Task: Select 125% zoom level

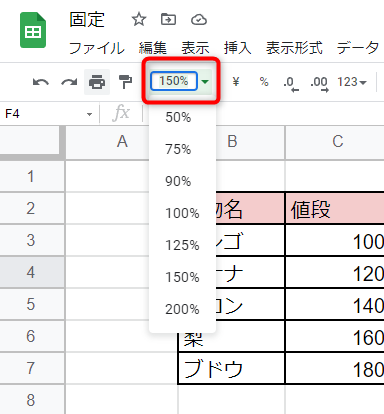Action: (182, 245)
